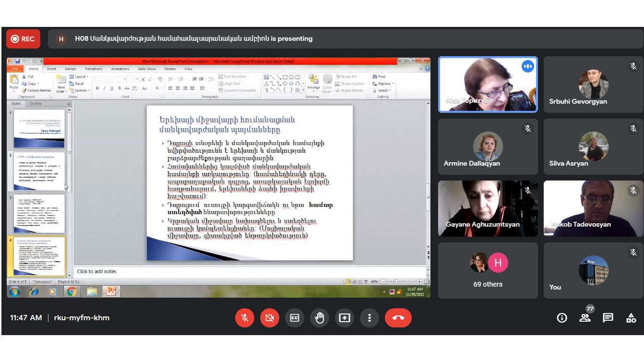Expand the Layout dropdown in Slides group
Viewport: 644px width, 362px height.
click(x=80, y=77)
